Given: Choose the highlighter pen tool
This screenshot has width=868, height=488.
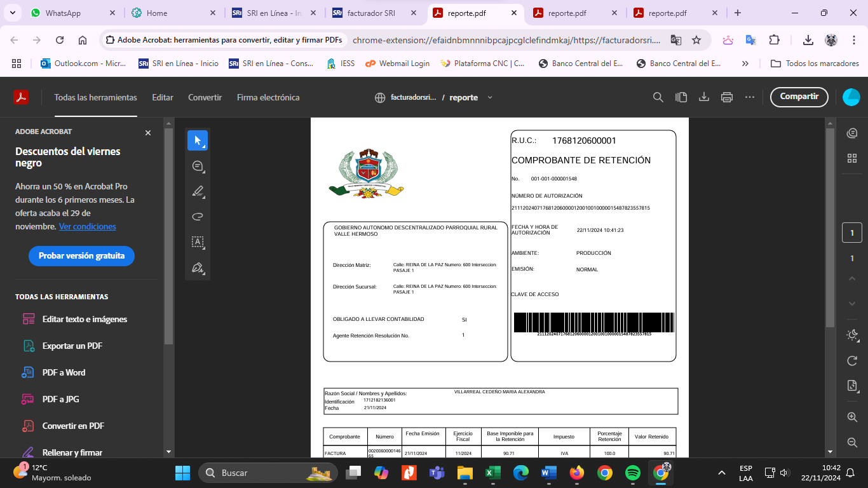Looking at the screenshot, I should pyautogui.click(x=197, y=191).
